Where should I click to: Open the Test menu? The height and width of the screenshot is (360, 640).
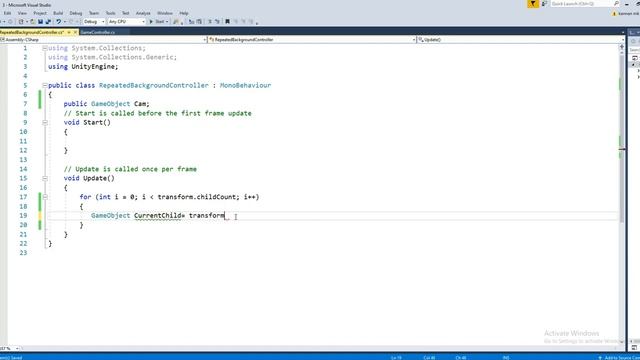(125, 13)
